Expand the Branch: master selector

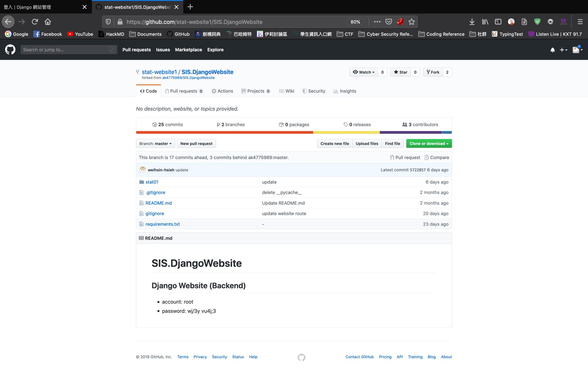(155, 143)
